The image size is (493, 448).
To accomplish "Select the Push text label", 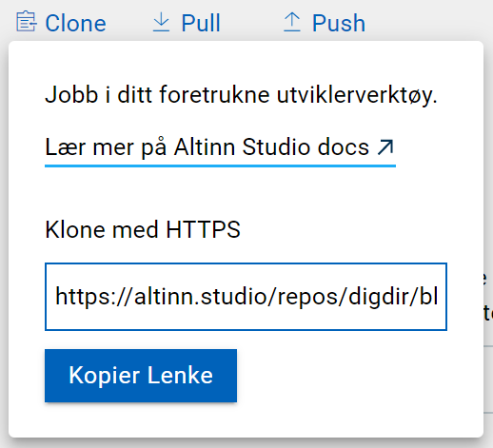I will (339, 23).
